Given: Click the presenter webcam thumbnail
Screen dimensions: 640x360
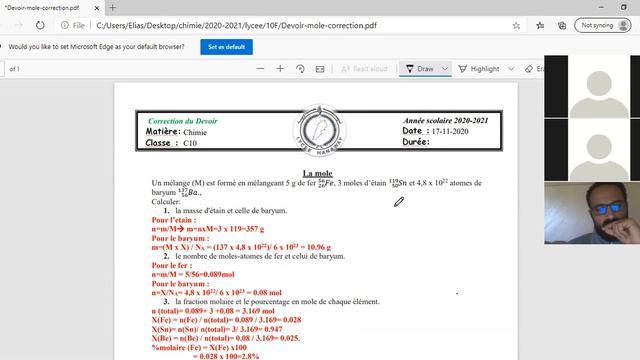Looking at the screenshot, I should click(592, 213).
